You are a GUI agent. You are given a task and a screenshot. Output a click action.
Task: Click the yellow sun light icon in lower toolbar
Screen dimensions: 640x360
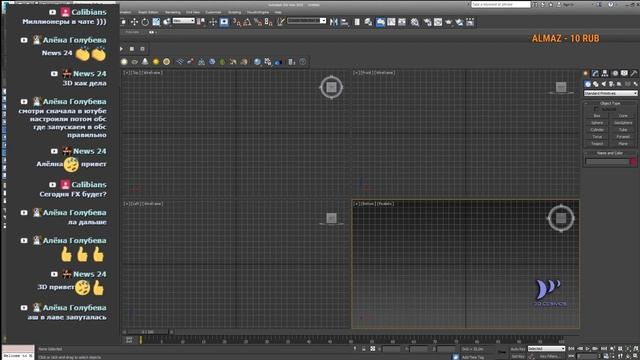coord(156,62)
